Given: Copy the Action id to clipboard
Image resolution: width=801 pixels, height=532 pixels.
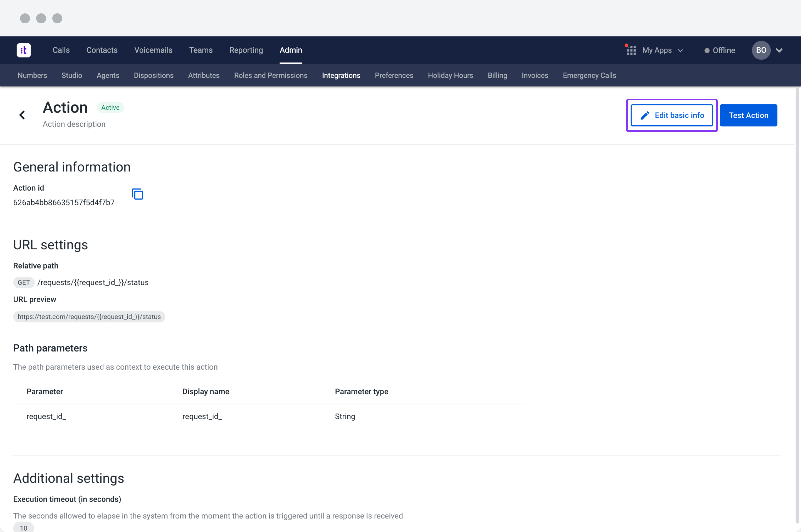Looking at the screenshot, I should (137, 194).
